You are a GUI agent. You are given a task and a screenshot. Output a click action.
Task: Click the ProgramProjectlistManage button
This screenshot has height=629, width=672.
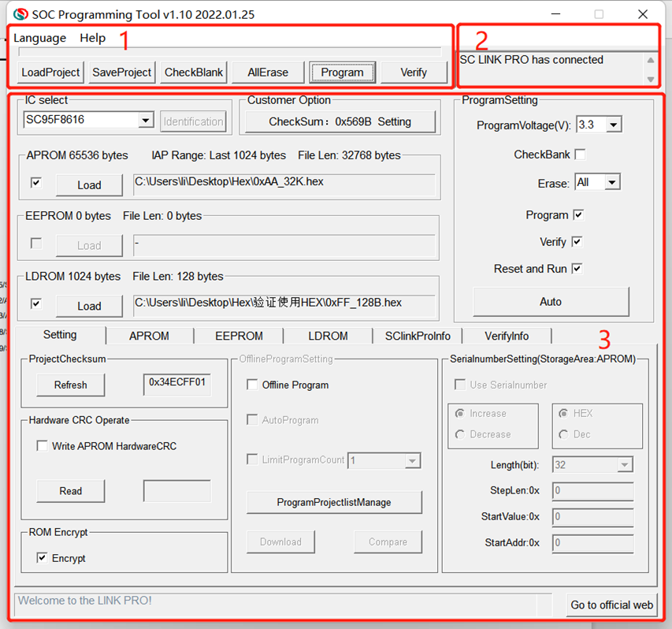tap(334, 503)
